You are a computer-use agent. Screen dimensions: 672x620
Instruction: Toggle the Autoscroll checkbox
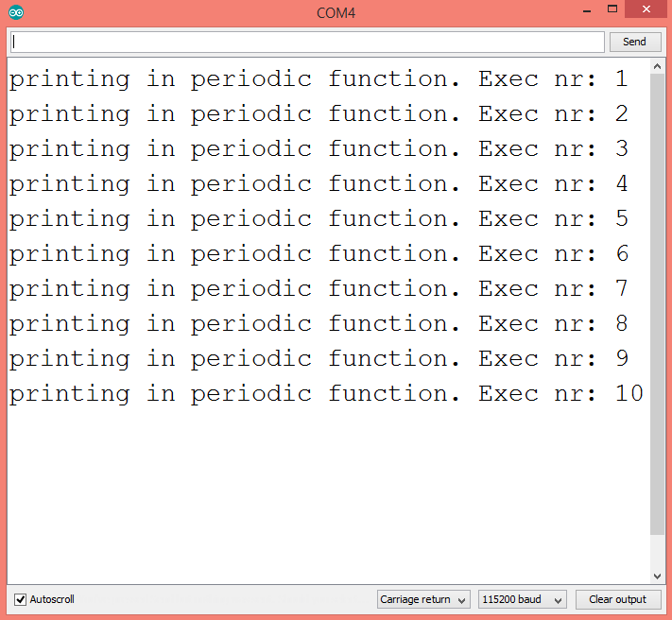coord(20,599)
